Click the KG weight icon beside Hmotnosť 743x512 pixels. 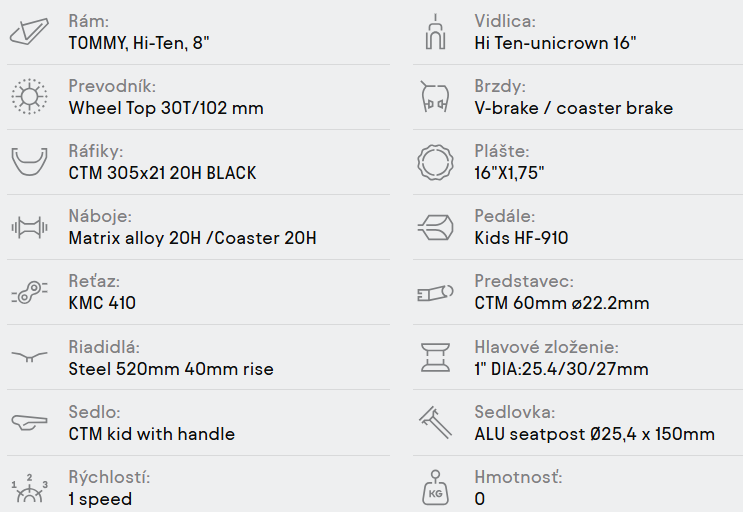[x=435, y=487]
